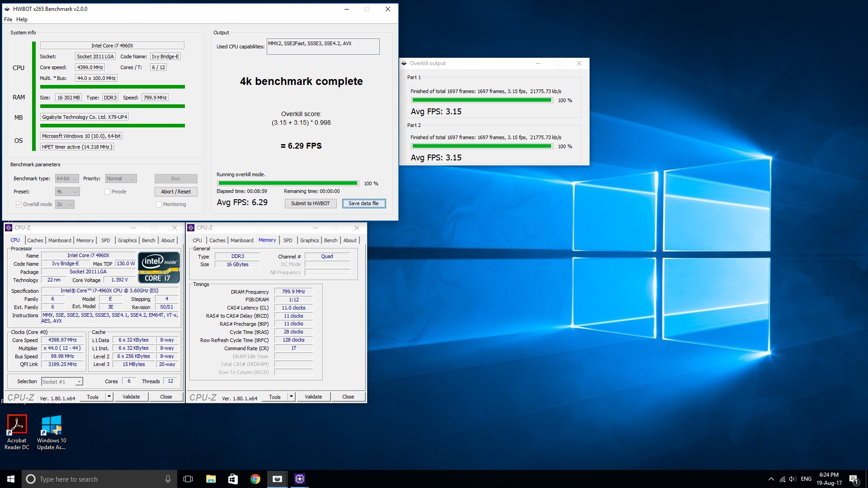
Task: Click right CPU-Z window title icon
Action: point(191,228)
